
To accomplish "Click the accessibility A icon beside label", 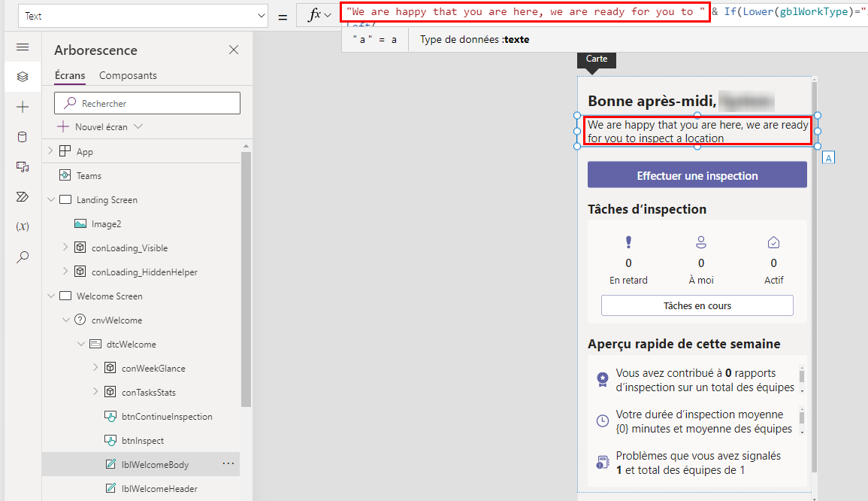I will 828,158.
